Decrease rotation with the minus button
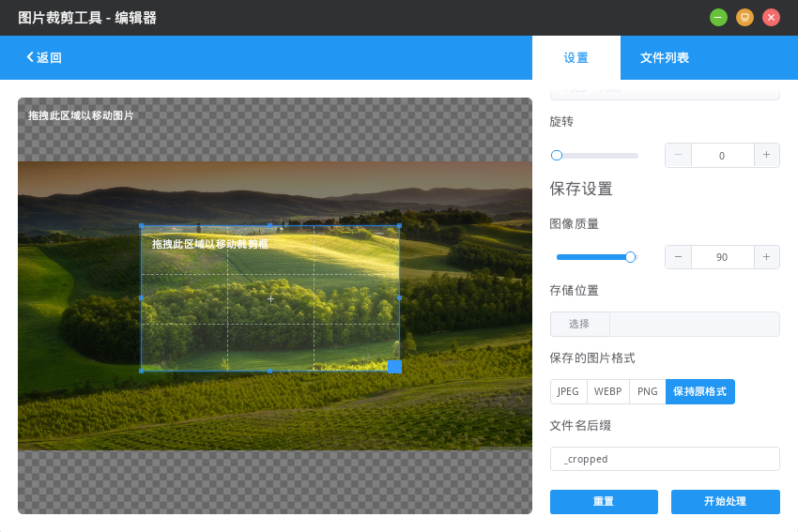The image size is (798, 532). [x=678, y=155]
